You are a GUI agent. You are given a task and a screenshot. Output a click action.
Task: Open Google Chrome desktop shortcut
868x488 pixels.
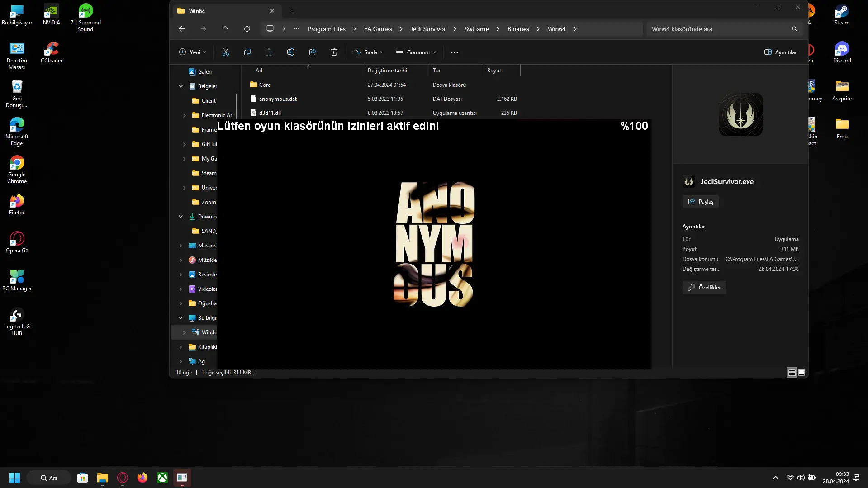(x=17, y=170)
